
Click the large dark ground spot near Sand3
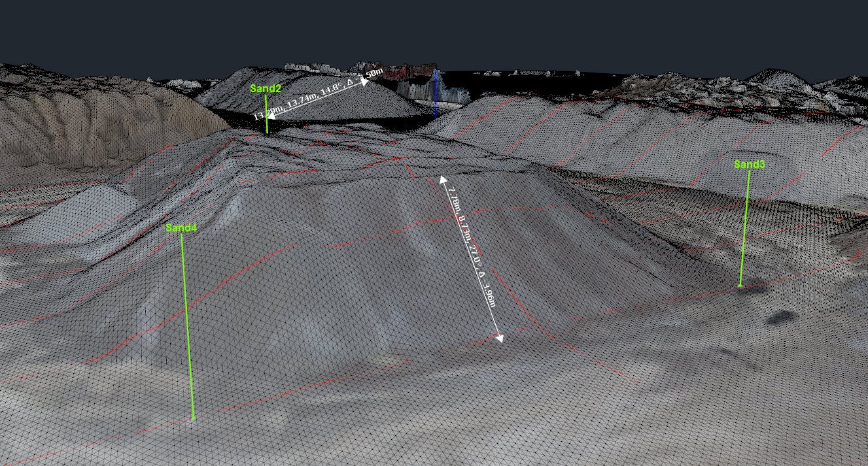[780, 318]
